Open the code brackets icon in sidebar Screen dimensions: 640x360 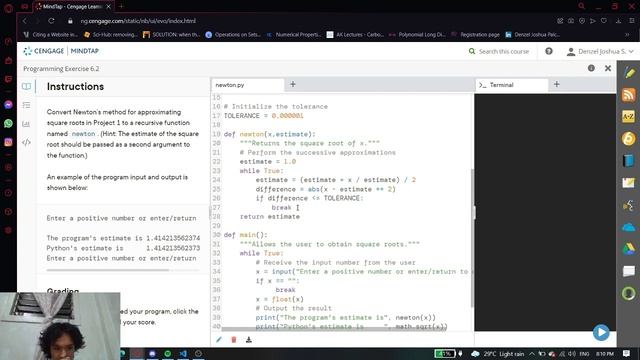[27, 142]
